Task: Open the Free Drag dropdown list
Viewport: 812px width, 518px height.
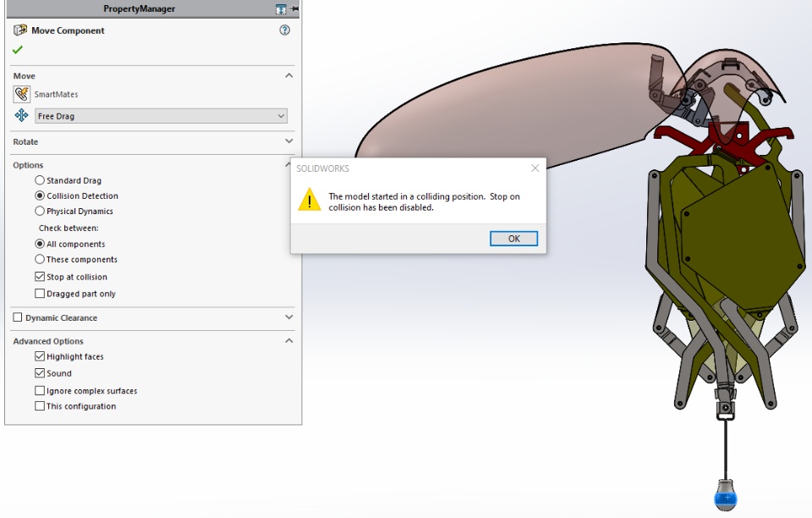Action: (x=161, y=116)
